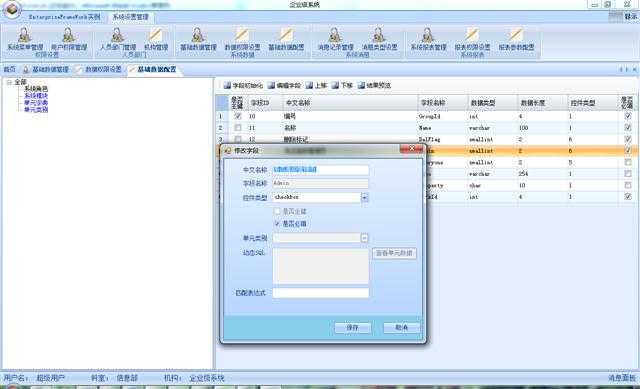This screenshot has width=640, height=389.
Task: Open 用户权限管理 from the ribbon
Action: coord(69,39)
